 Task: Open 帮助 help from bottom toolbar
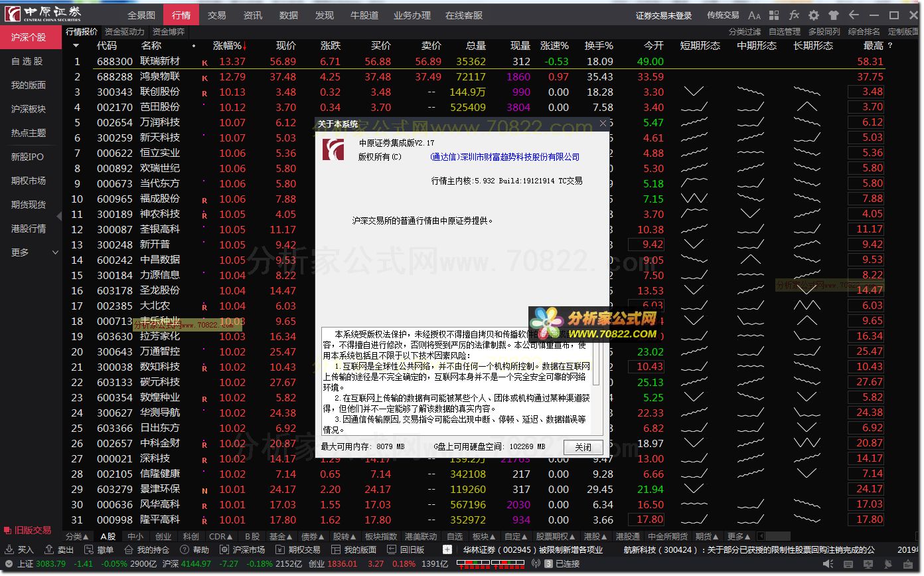(194, 549)
